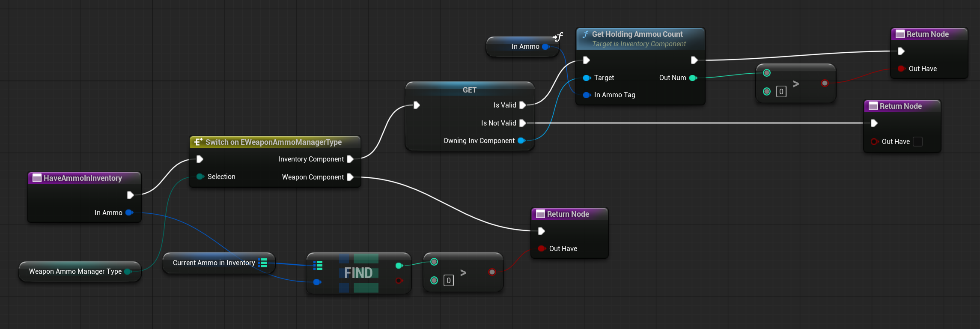The height and width of the screenshot is (329, 980).
Task: Click the HaveAmmoInInventory node title
Action: point(83,178)
